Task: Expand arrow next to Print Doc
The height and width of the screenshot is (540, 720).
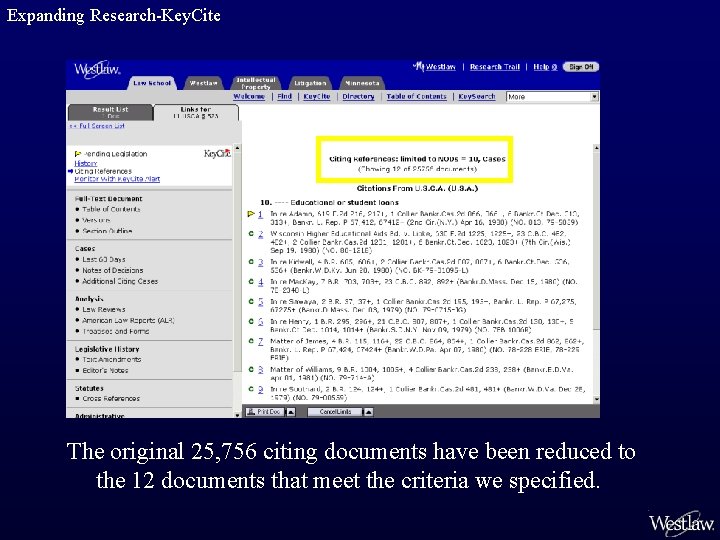Action: tap(290, 411)
